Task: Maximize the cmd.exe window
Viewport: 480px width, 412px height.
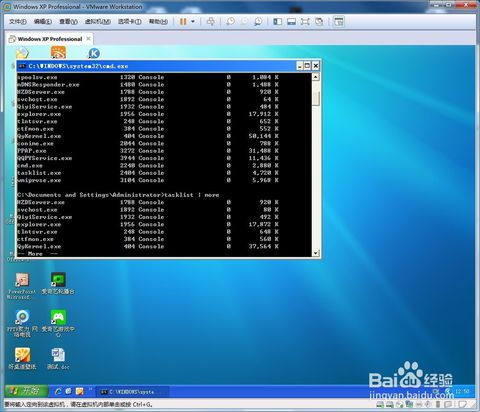Action: (307, 66)
